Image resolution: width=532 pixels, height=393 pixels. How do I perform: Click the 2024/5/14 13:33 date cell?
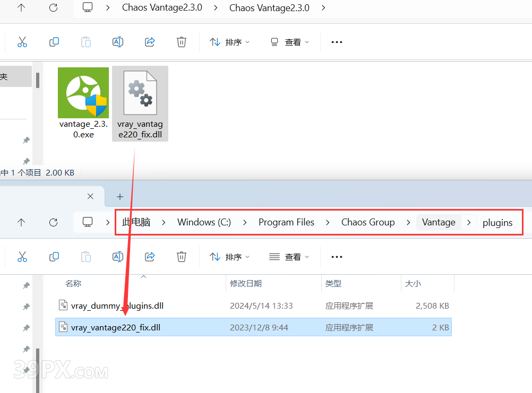(261, 305)
